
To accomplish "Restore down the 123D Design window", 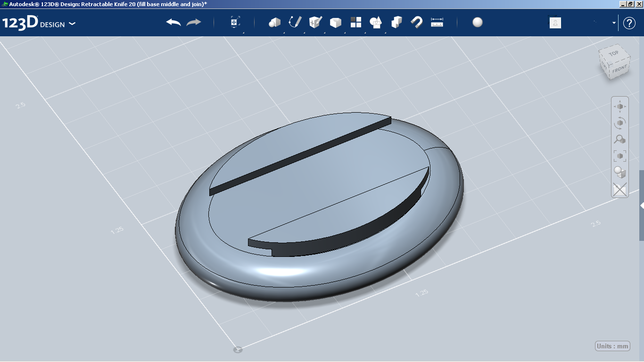I will click(630, 4).
